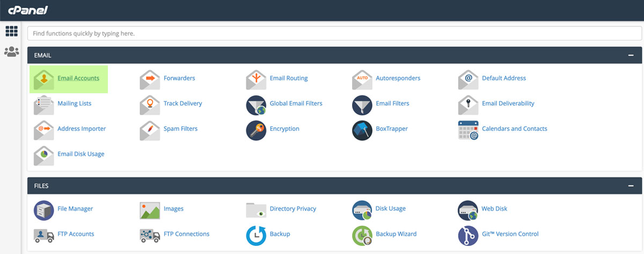Click the Directory Privacy folder icon
The width and height of the screenshot is (644, 254).
(256, 210)
